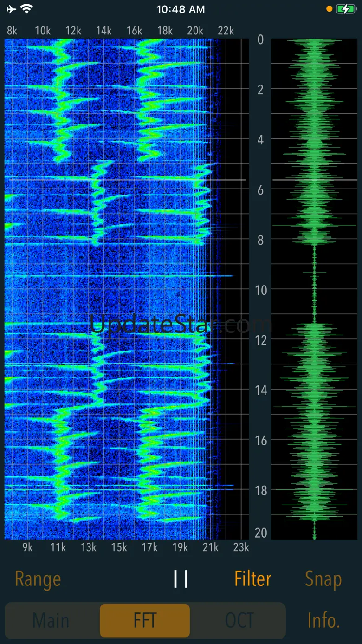
Task: Tap the 22k frequency label on top axis
Action: pyautogui.click(x=226, y=31)
